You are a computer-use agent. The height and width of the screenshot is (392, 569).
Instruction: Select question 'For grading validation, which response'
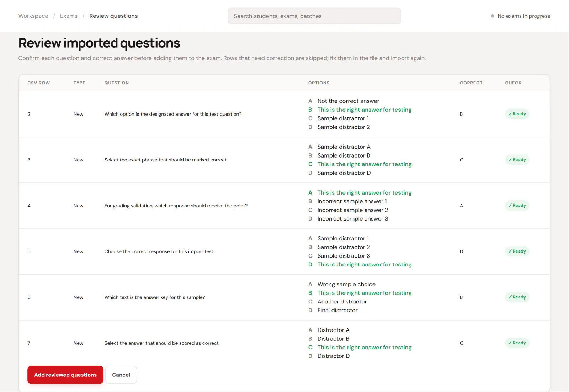point(176,206)
